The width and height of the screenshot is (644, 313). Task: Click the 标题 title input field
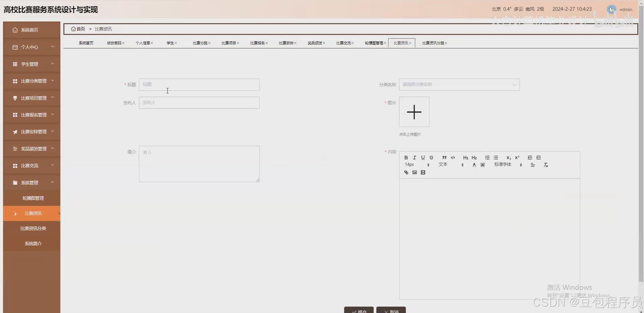pos(199,85)
